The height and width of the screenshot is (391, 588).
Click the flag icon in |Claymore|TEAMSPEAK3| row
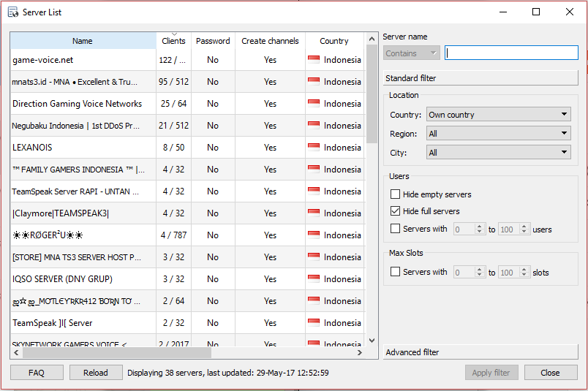coord(314,213)
